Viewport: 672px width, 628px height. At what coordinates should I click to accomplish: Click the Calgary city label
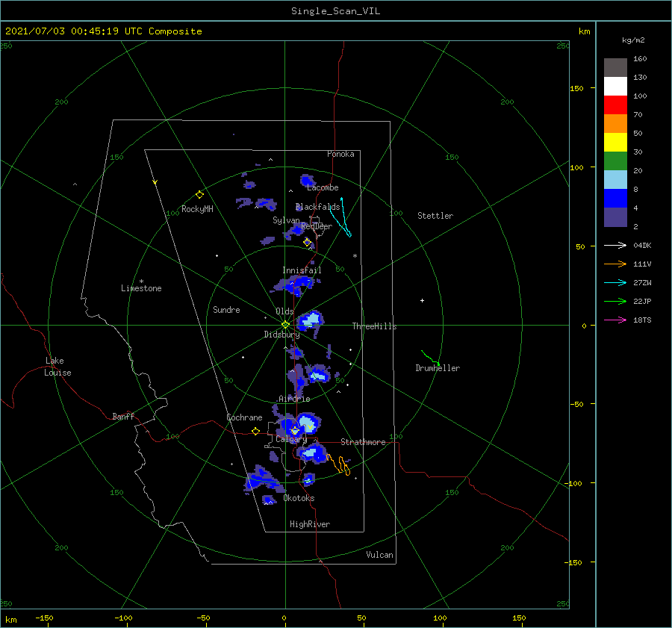tap(291, 439)
